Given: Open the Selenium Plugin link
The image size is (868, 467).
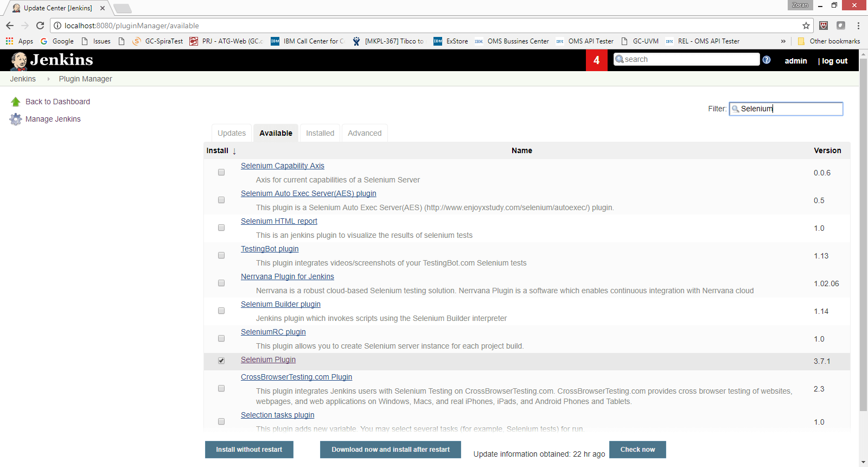Looking at the screenshot, I should tap(268, 359).
